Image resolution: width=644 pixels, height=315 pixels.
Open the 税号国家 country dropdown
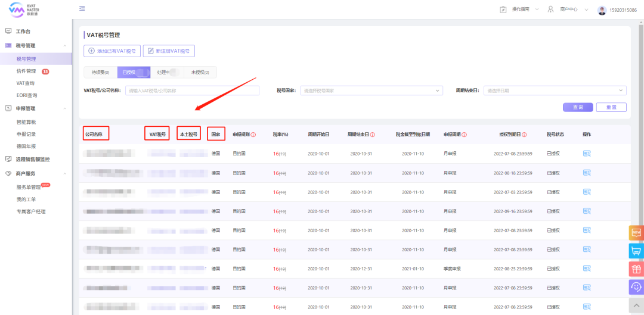tap(371, 91)
